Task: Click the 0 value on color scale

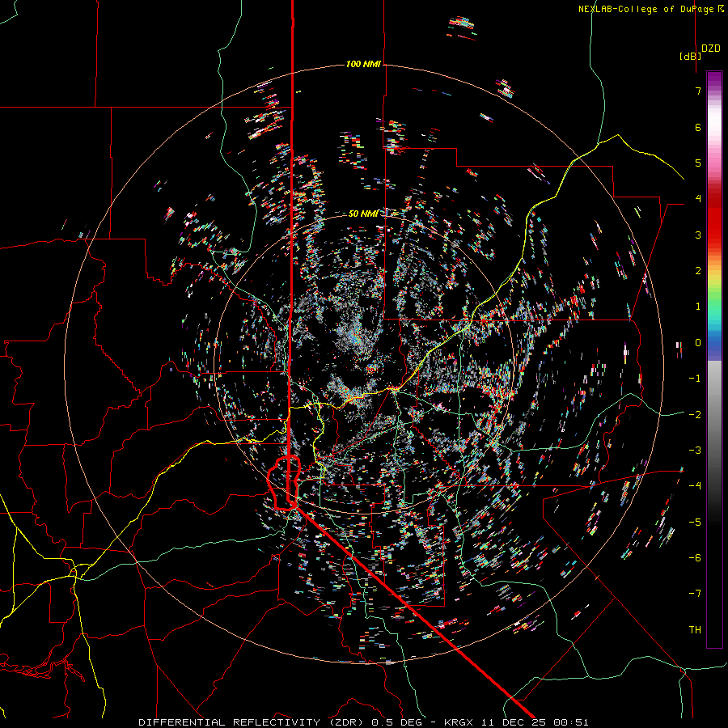Action: pos(698,343)
